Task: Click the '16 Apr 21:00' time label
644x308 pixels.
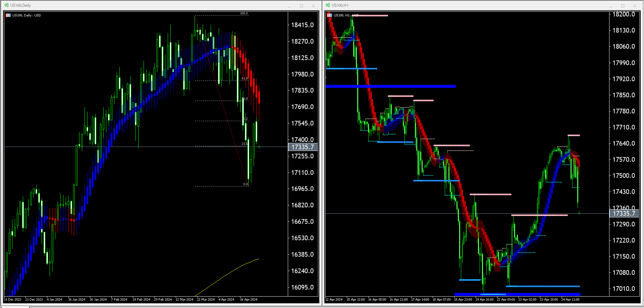Action: [x=399, y=300]
